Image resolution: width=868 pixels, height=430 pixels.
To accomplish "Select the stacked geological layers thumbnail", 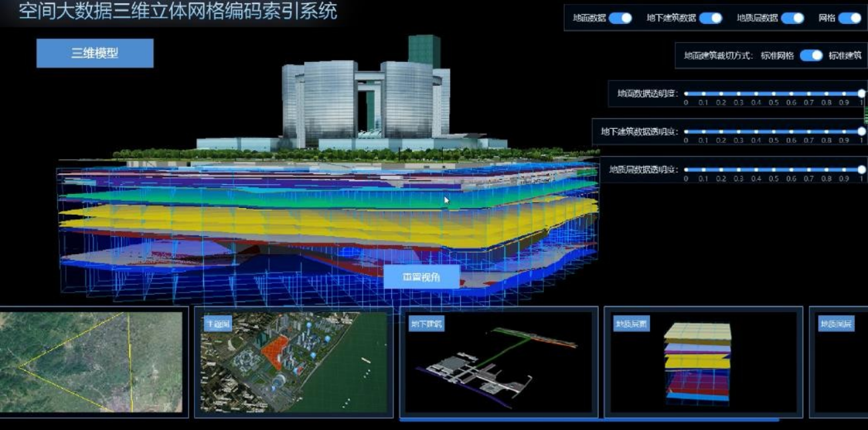I will click(703, 362).
